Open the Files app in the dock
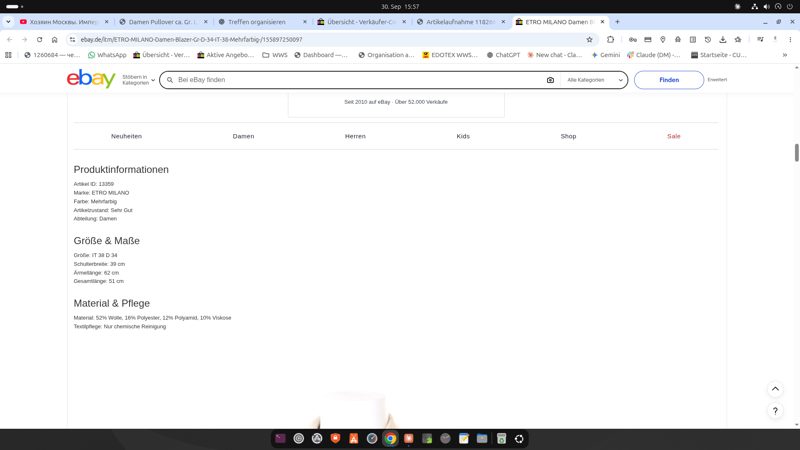This screenshot has width=800, height=450. (x=482, y=439)
